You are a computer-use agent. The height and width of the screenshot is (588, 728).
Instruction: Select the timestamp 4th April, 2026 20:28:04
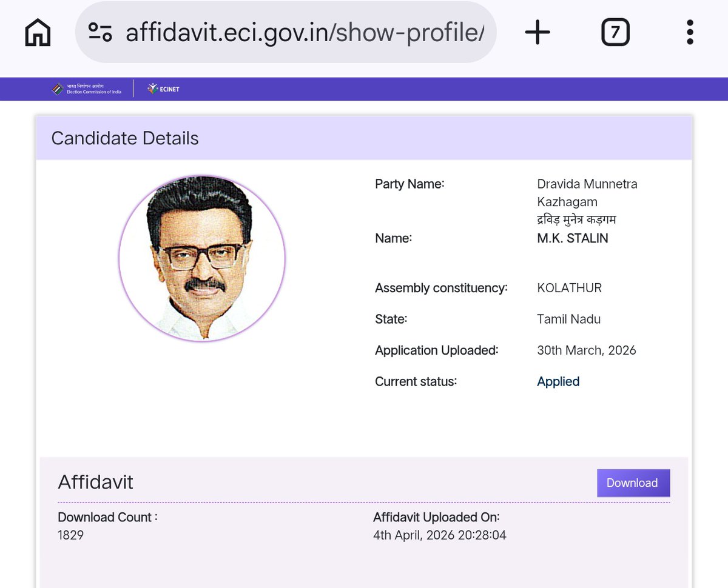[440, 535]
